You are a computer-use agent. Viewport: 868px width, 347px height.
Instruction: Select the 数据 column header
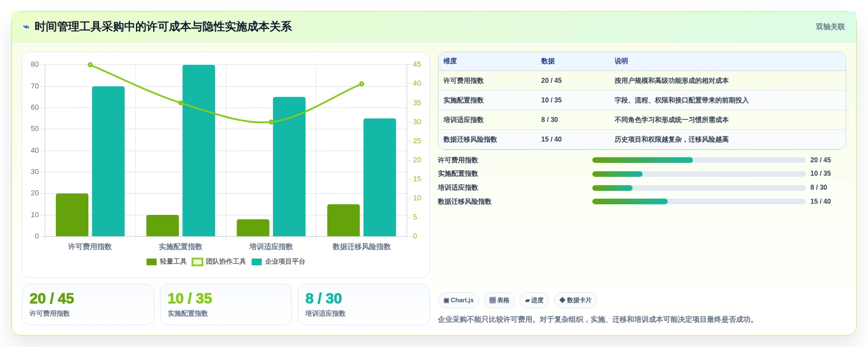point(548,62)
